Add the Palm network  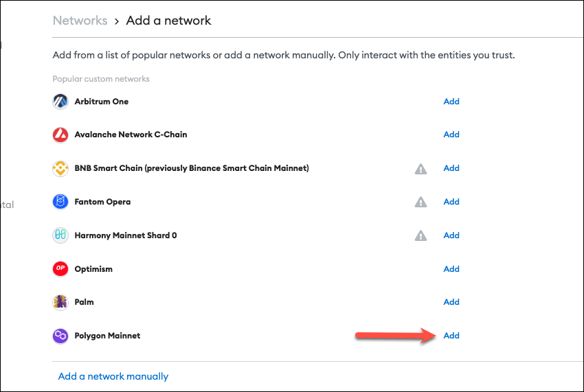pyautogui.click(x=451, y=302)
